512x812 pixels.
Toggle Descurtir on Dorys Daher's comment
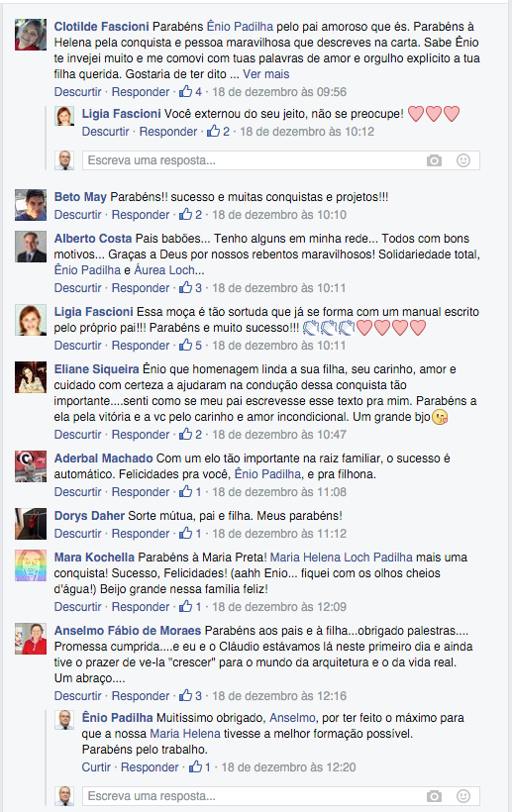77,534
